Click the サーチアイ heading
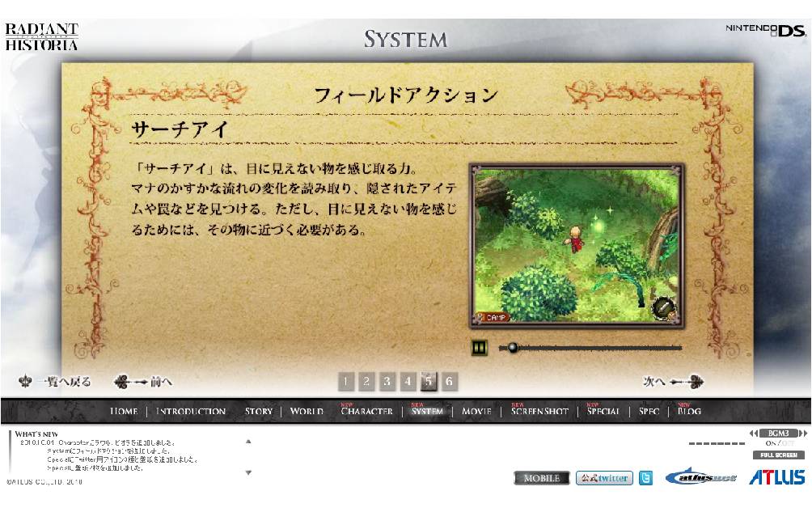 coord(180,129)
